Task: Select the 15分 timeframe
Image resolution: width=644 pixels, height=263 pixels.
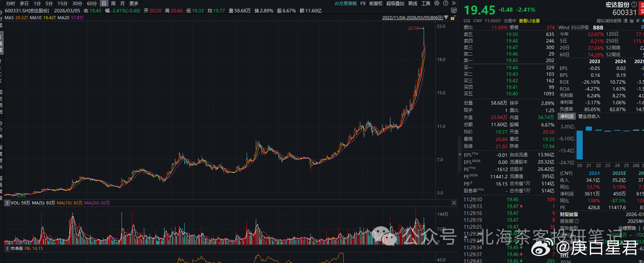Action: tap(62, 3)
